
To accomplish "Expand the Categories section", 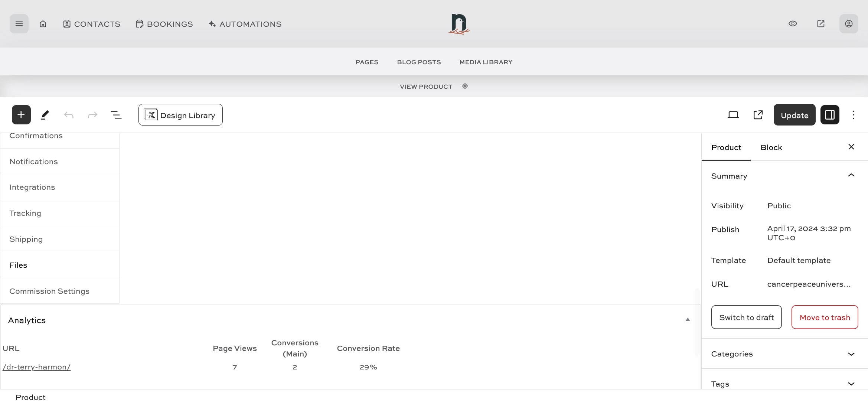I will 851,354.
